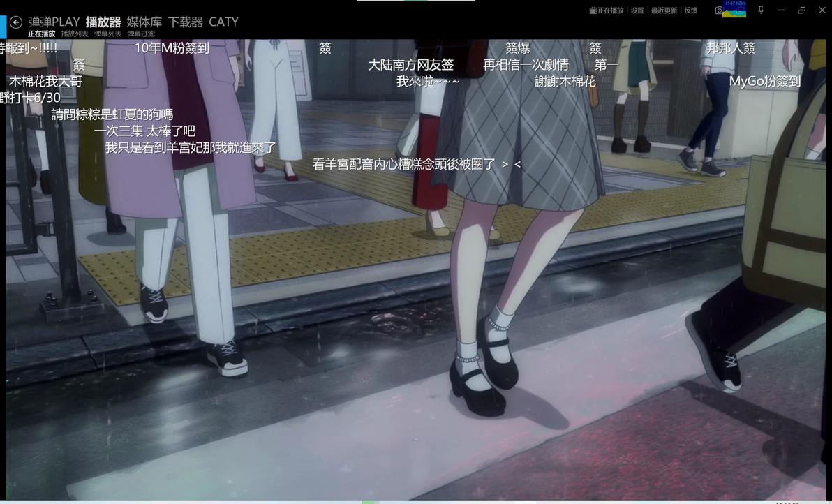Open the CATY tab
This screenshot has width=832, height=504.
pyautogui.click(x=223, y=22)
